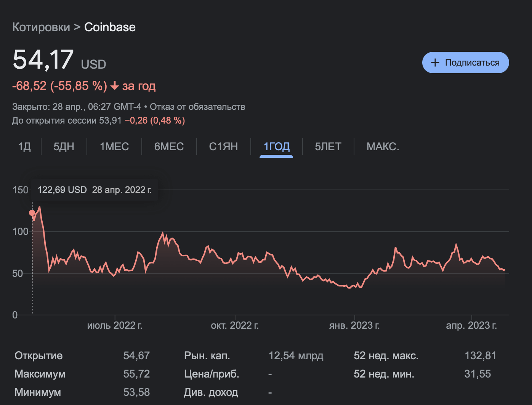
Task: Click the current price 54,17
Action: pos(43,60)
